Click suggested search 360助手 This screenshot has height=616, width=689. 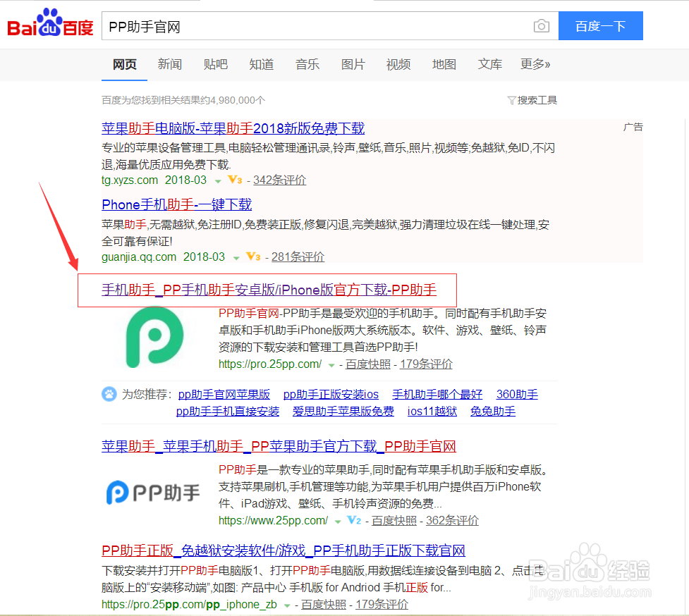pos(517,394)
